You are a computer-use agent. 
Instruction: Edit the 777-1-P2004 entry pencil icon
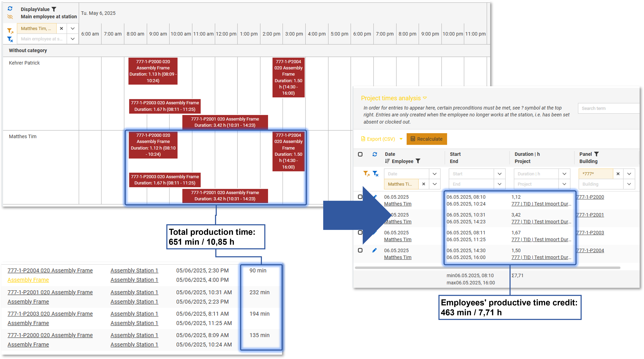pyautogui.click(x=374, y=250)
